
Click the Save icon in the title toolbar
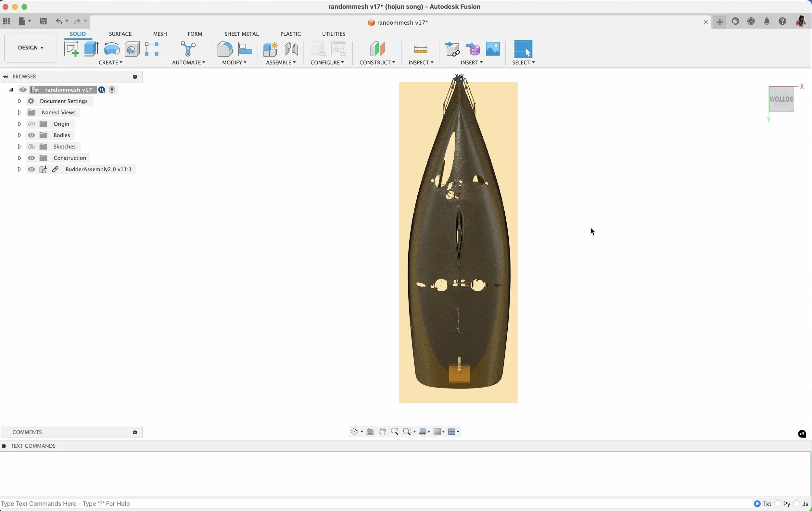tap(43, 21)
